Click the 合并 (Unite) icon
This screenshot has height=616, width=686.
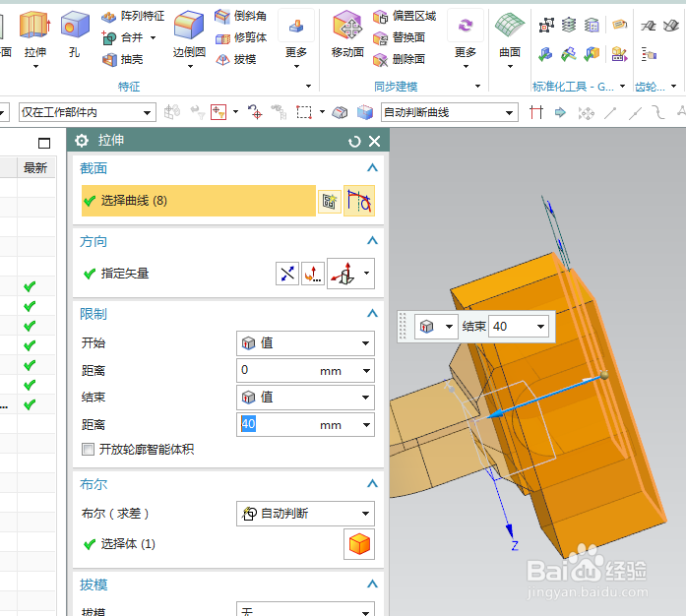click(109, 38)
